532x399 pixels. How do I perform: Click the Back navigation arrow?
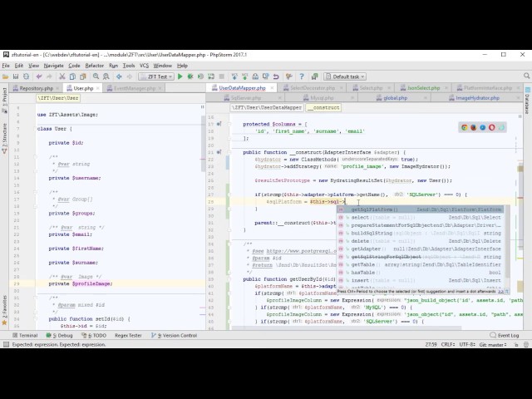pos(119,76)
